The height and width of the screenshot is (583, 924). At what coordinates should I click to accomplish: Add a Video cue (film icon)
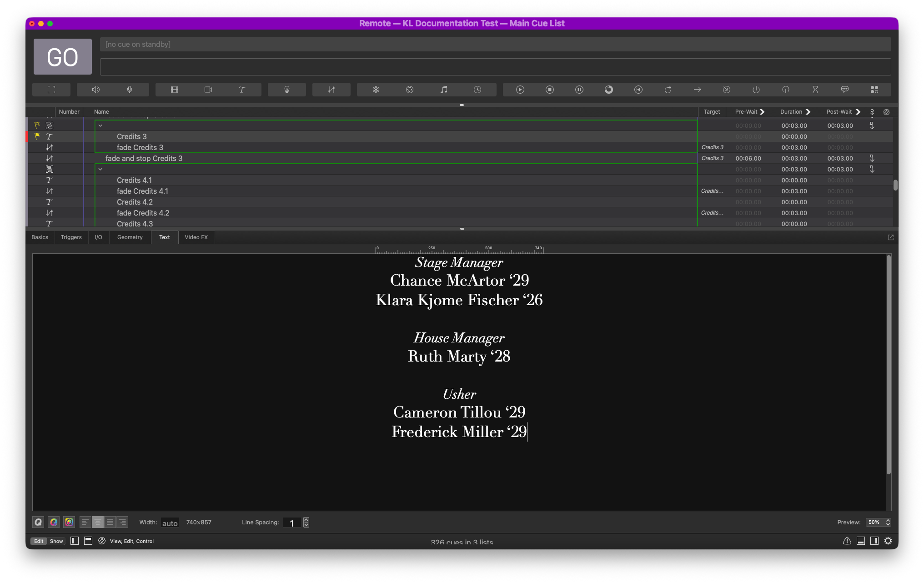pos(175,90)
